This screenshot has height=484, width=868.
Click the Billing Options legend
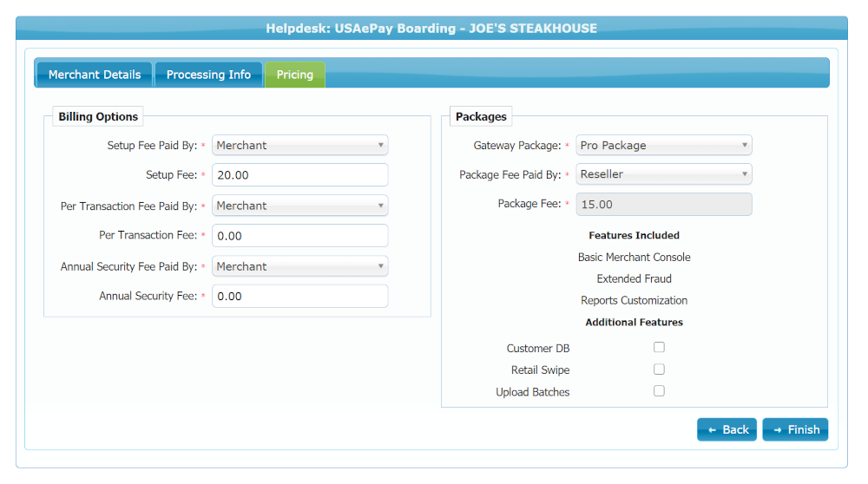tap(98, 117)
